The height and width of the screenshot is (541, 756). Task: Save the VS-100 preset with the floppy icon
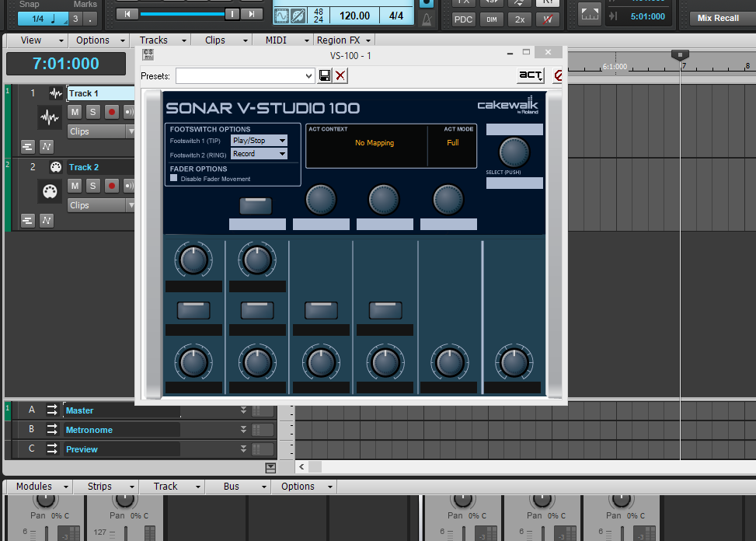(325, 75)
